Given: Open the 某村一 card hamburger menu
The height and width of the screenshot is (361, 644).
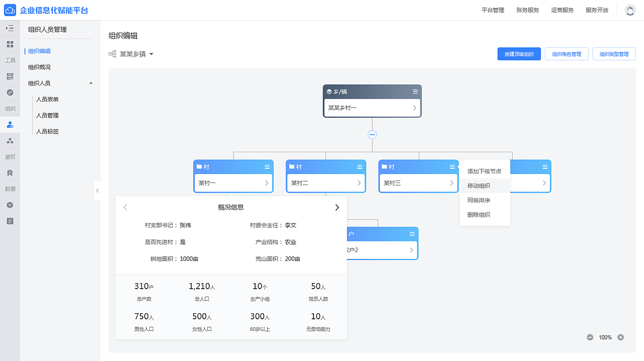Looking at the screenshot, I should pos(267,167).
